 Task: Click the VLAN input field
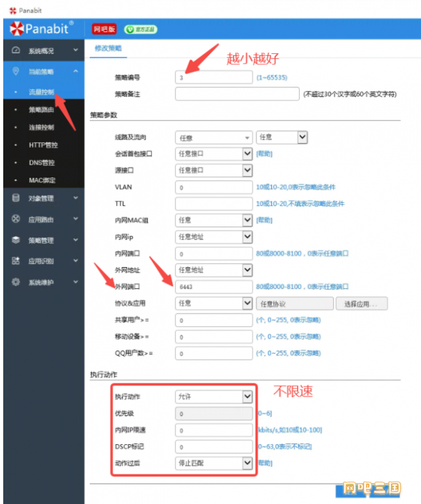coord(214,188)
